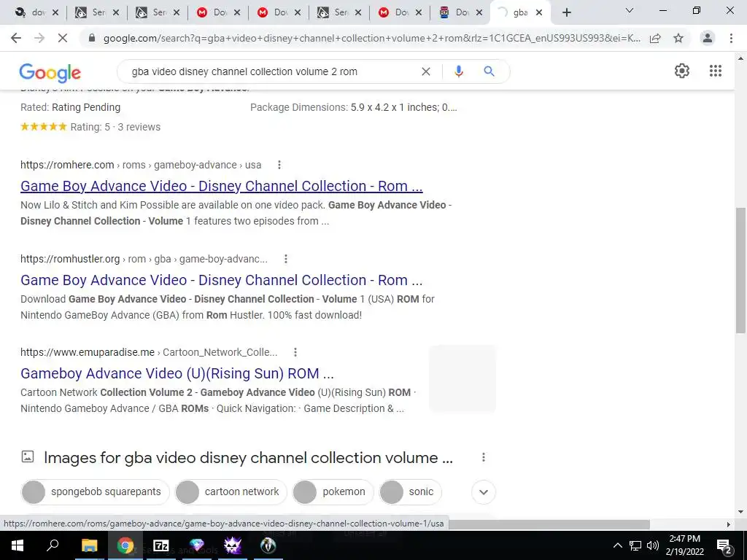Screen dimensions: 747x560
Task: Click the vertical scrollbar thumb
Action: tap(740, 270)
